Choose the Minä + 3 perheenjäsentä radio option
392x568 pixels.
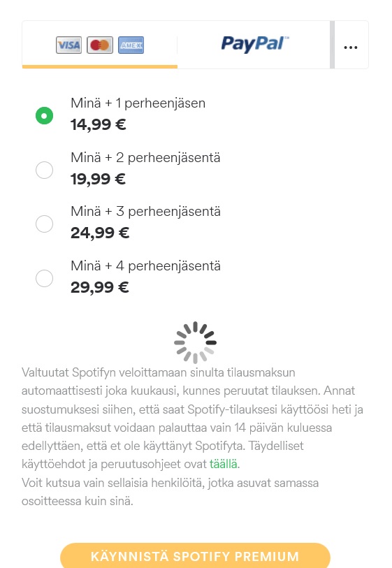click(x=44, y=224)
